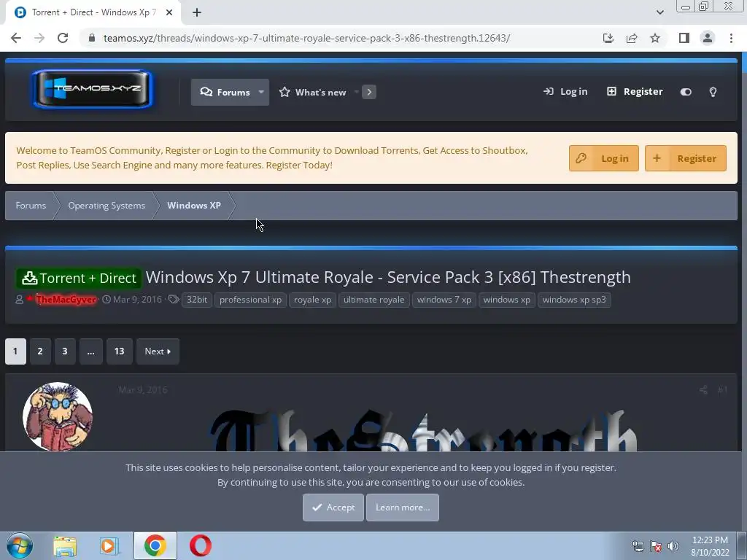Open the tab search chevron
Viewport: 747px width, 560px height.
[x=659, y=12]
